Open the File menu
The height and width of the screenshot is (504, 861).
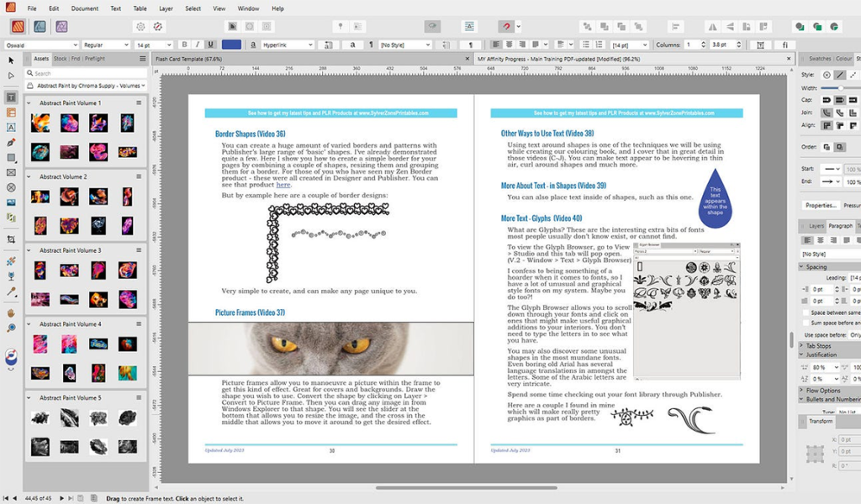click(32, 8)
